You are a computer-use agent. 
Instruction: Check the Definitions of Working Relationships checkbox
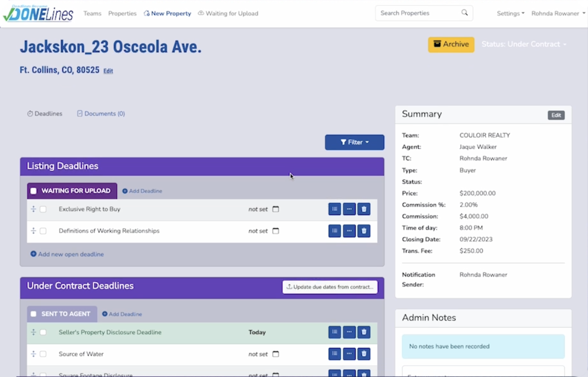pyautogui.click(x=43, y=231)
